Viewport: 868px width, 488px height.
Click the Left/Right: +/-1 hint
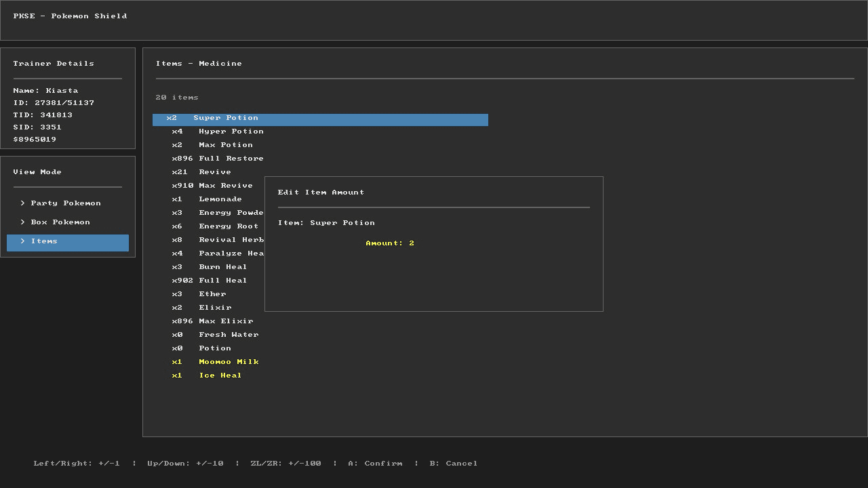click(x=77, y=464)
